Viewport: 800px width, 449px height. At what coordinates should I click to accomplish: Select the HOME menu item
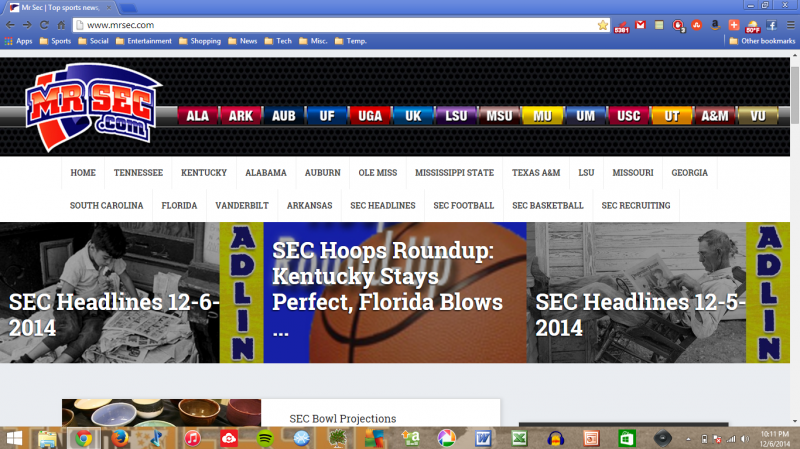click(83, 173)
